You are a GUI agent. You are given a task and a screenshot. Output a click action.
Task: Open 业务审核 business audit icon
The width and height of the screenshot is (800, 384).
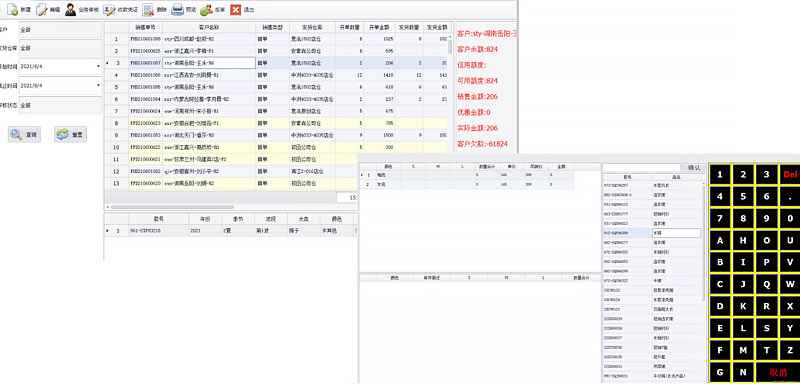pos(71,9)
